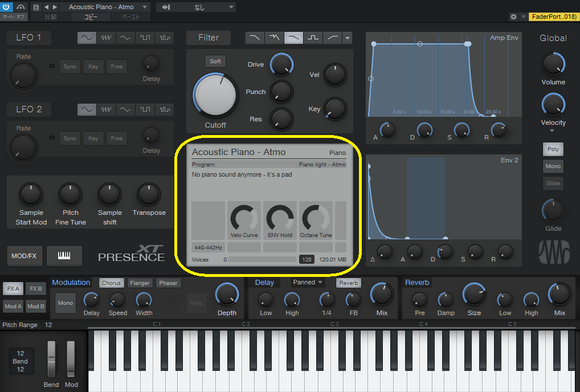Select sawtooth waveform for LFO 2
Viewport: 580px width, 392px height.
coord(106,109)
